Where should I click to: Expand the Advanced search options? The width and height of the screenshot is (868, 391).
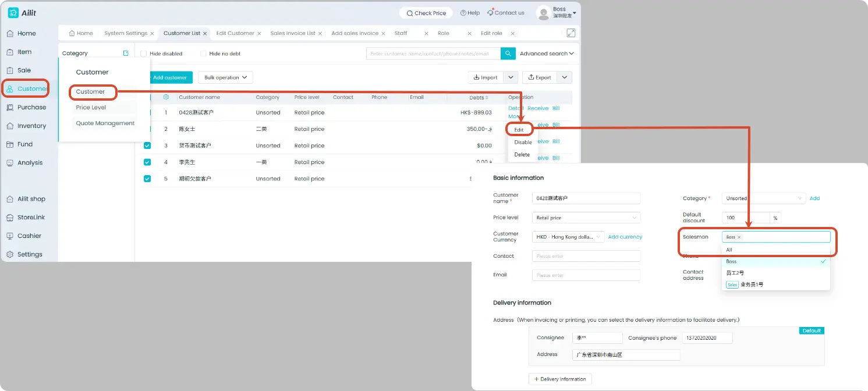point(547,54)
